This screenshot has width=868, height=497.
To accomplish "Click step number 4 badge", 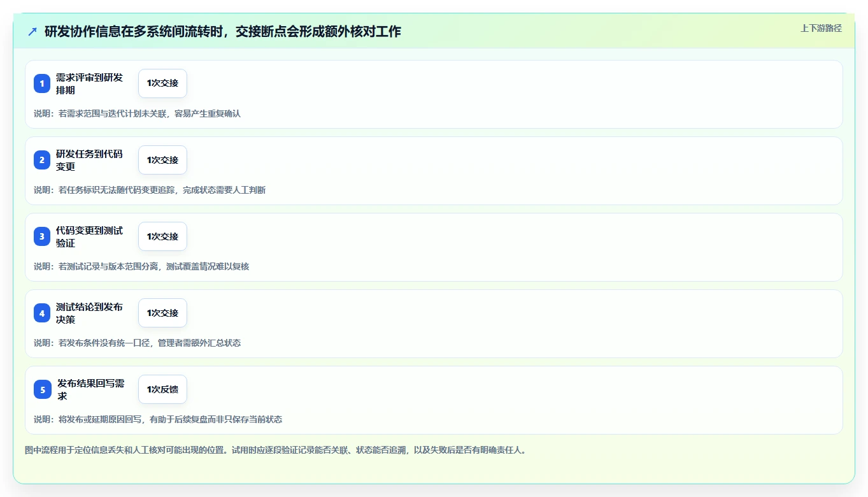I will pos(42,313).
